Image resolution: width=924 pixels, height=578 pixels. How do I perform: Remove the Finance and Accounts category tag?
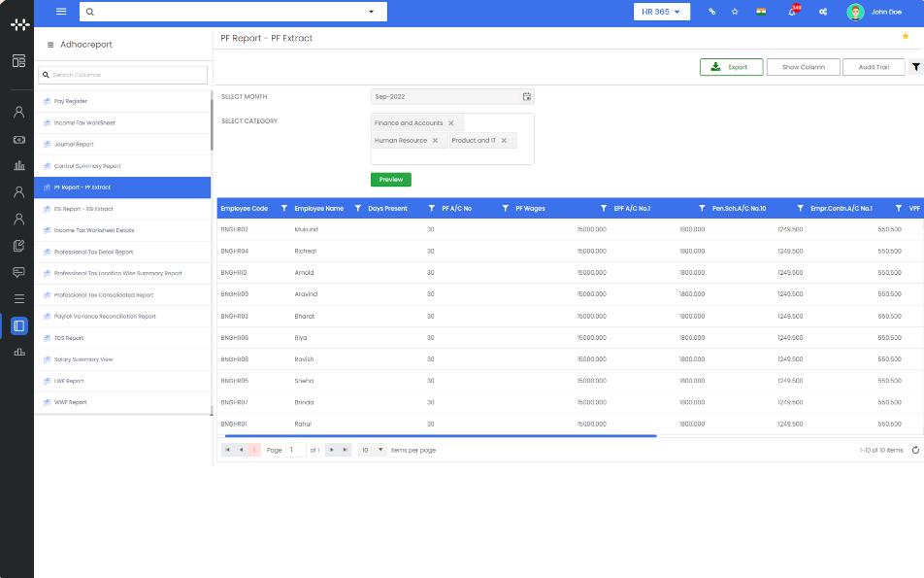(x=451, y=123)
